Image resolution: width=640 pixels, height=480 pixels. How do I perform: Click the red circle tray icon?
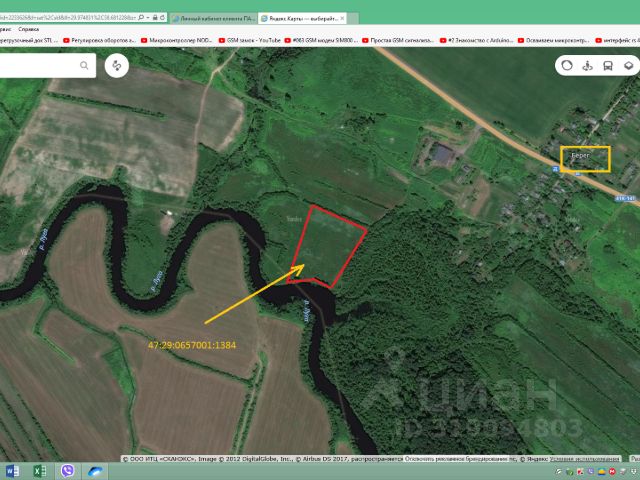tap(612, 472)
